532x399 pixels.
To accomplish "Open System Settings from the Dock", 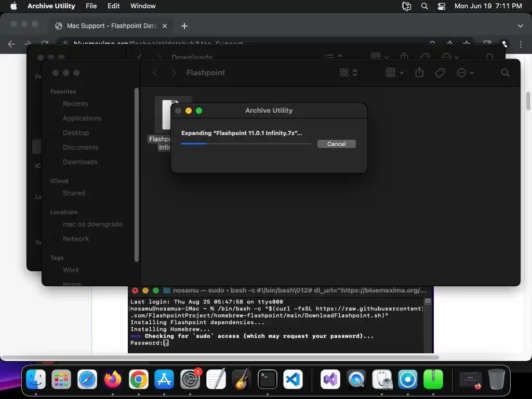I will pos(190,379).
